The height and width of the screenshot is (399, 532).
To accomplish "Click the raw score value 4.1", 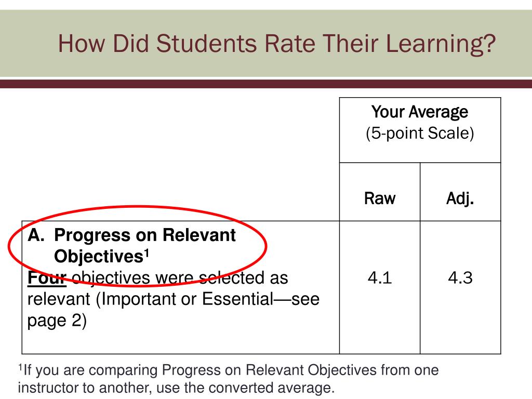I will coord(380,278).
